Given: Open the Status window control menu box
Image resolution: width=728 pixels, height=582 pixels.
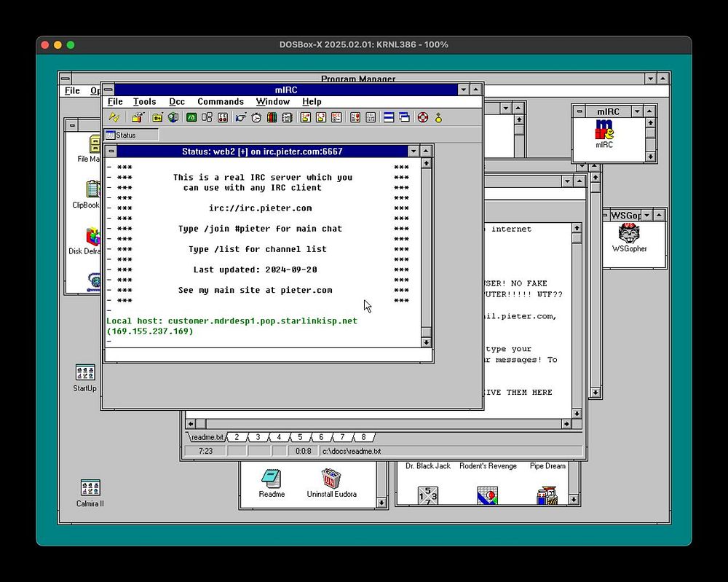Looking at the screenshot, I should pos(111,152).
